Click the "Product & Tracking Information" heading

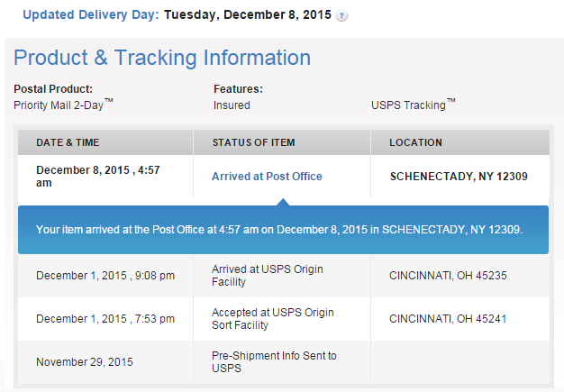[x=162, y=59]
